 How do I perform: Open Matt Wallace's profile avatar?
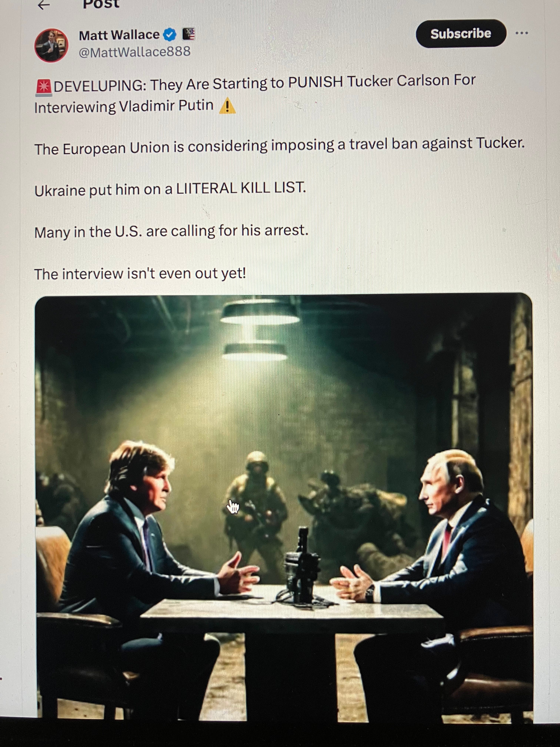(51, 45)
